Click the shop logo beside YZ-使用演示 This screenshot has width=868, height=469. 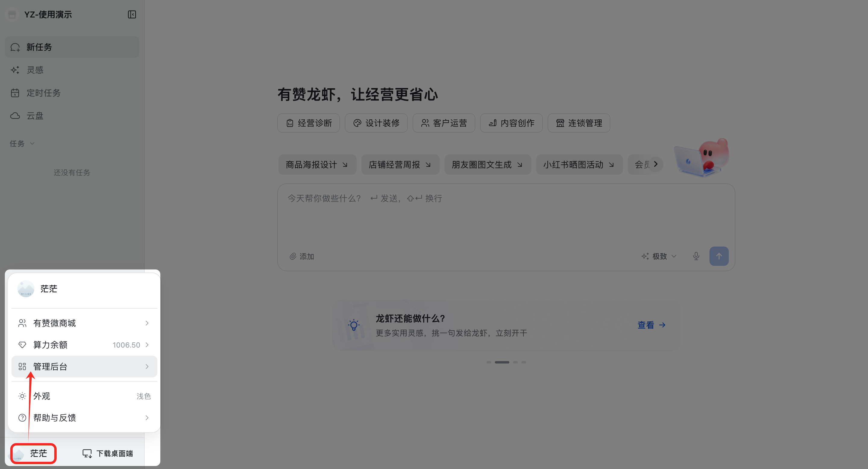(12, 14)
